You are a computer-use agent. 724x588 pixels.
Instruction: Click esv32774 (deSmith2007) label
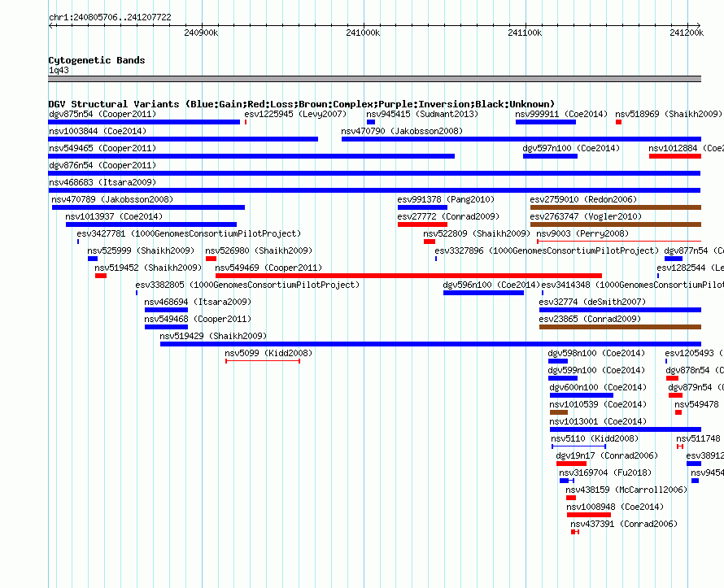[592, 302]
